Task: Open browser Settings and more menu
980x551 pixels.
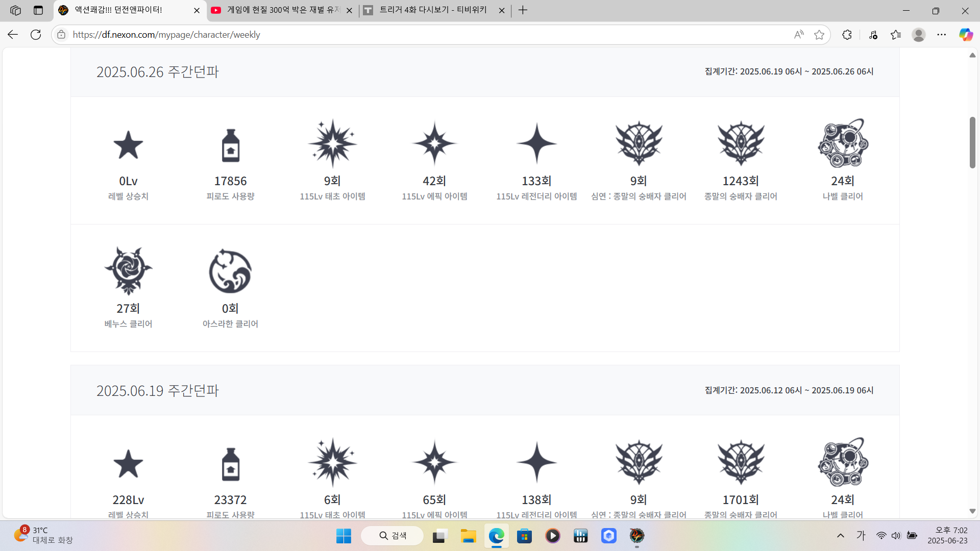Action: pyautogui.click(x=941, y=35)
